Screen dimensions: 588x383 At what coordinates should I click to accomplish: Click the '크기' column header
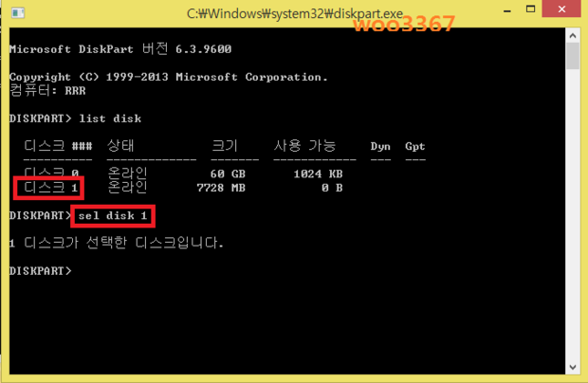(225, 146)
